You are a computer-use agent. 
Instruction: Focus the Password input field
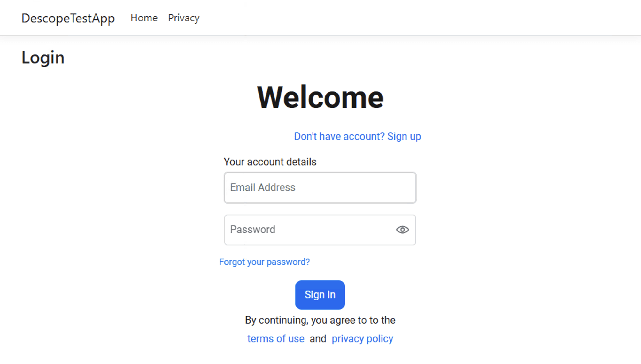[x=307, y=230]
